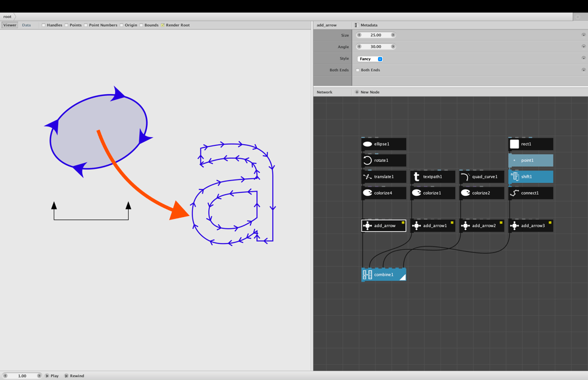
Task: Open the Metadata panel
Action: (x=366, y=25)
